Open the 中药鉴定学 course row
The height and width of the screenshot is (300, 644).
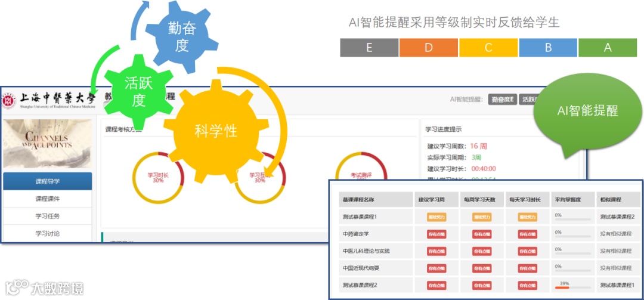355,234
